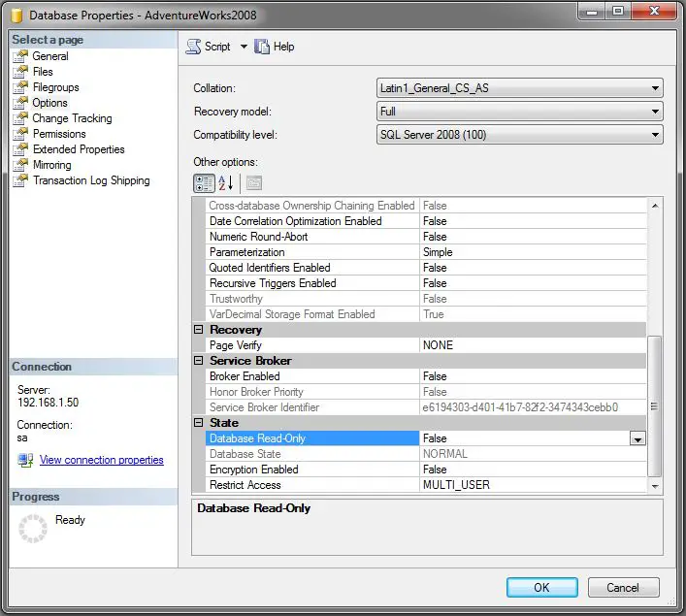Screen dimensions: 686x616
Task: Click the Transaction Log Shipping icon
Action: pos(20,180)
